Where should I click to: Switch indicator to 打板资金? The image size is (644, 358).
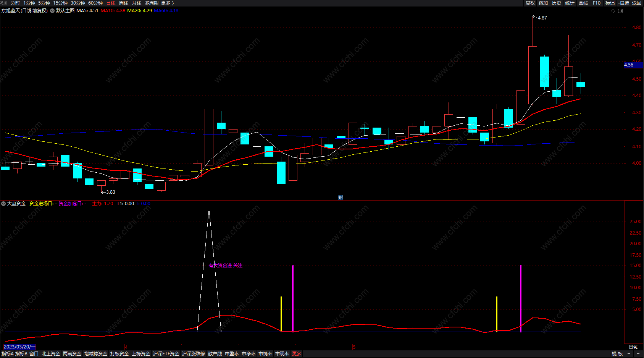click(119, 354)
